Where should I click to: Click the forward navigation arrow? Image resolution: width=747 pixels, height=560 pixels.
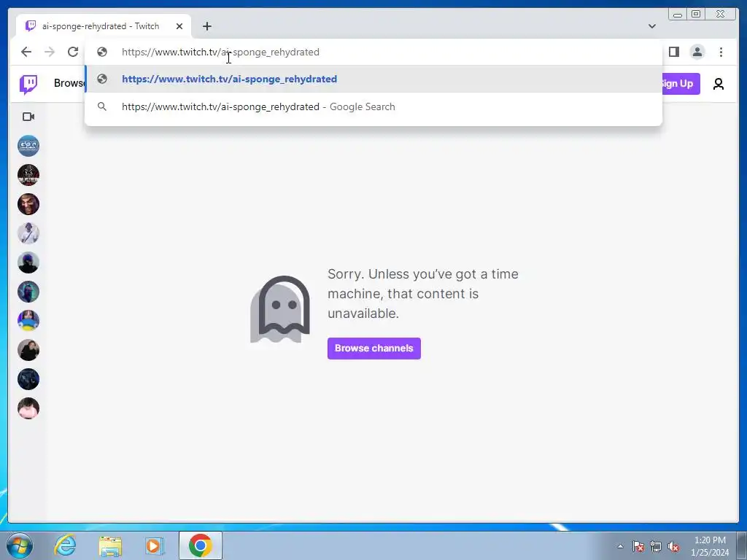point(50,52)
